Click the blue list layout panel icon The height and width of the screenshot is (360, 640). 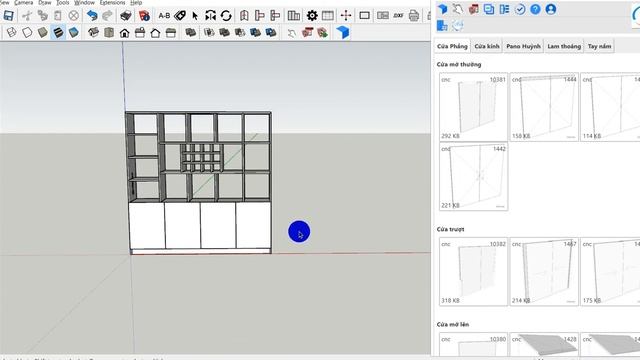[x=504, y=9]
